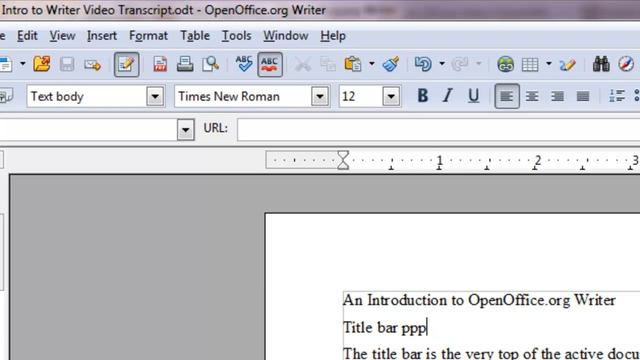The image size is (640, 360).
Task: Show Draw Functions pencil icon
Action: point(567,64)
